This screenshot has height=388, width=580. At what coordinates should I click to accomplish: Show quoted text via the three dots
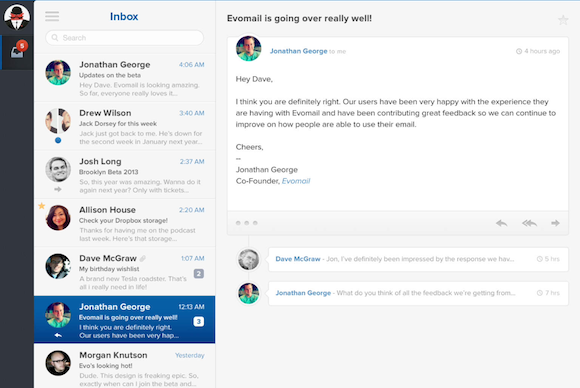pyautogui.click(x=247, y=223)
